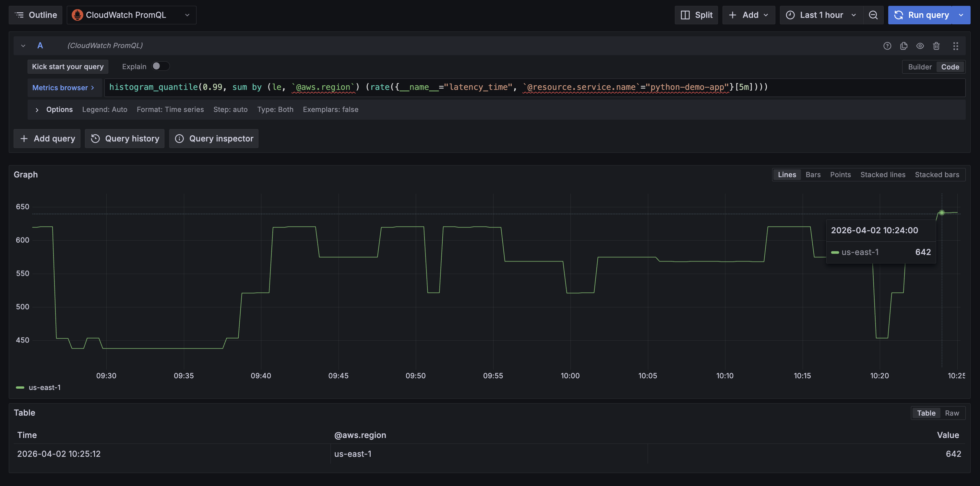Open the CloudWatch PromQL data source dropdown
This screenshot has width=980, height=486.
coord(187,15)
